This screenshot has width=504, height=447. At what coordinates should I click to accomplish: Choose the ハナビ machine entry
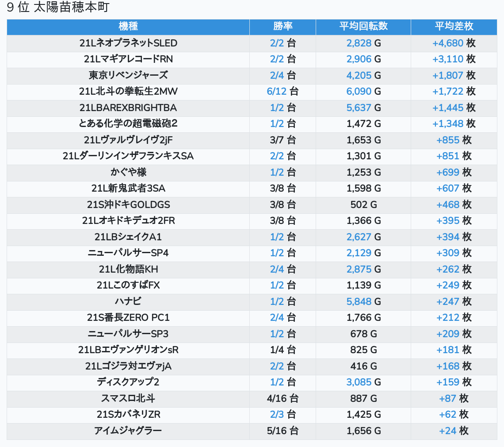(x=128, y=301)
